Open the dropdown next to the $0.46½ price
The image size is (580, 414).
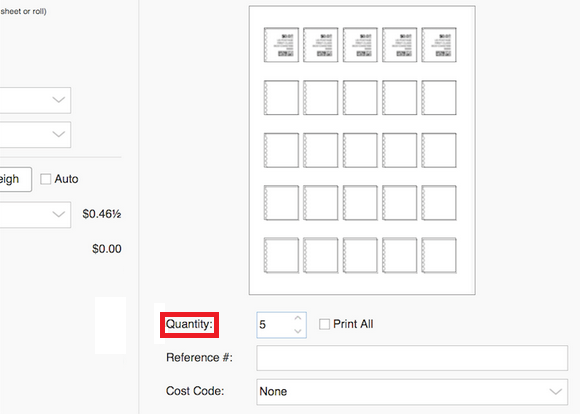(35, 214)
